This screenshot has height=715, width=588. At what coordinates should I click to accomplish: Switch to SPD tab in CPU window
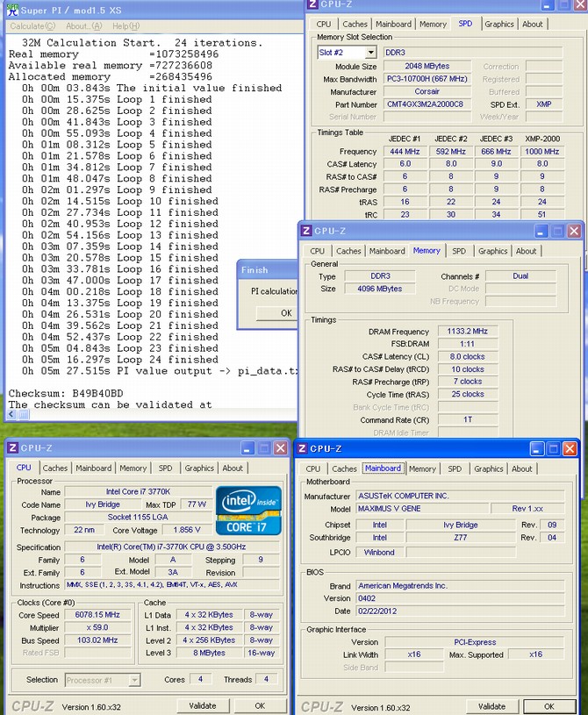pos(165,468)
